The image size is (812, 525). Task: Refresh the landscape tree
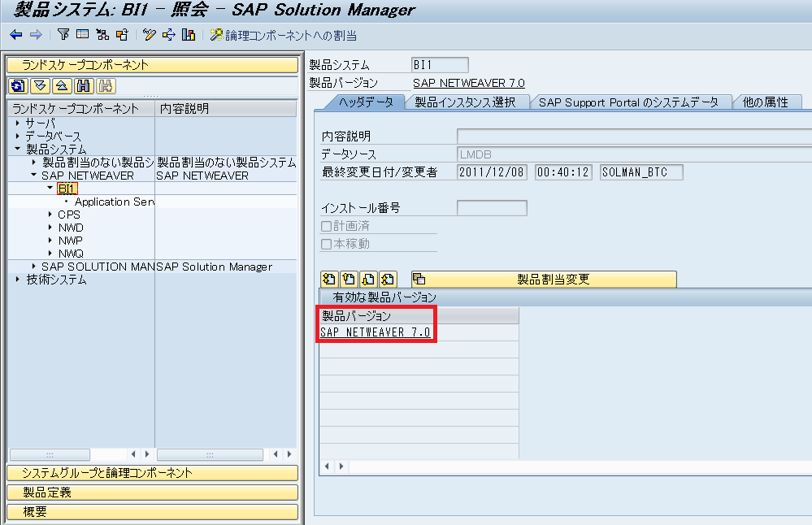(x=18, y=86)
